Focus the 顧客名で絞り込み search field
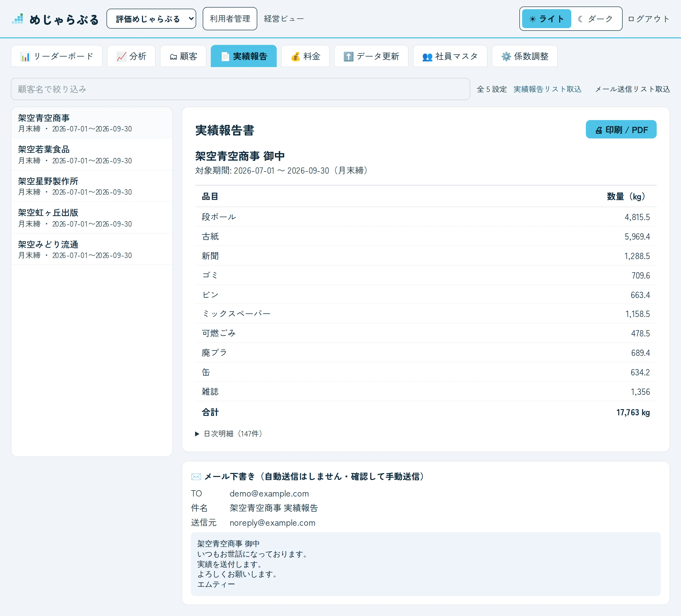 pos(240,89)
